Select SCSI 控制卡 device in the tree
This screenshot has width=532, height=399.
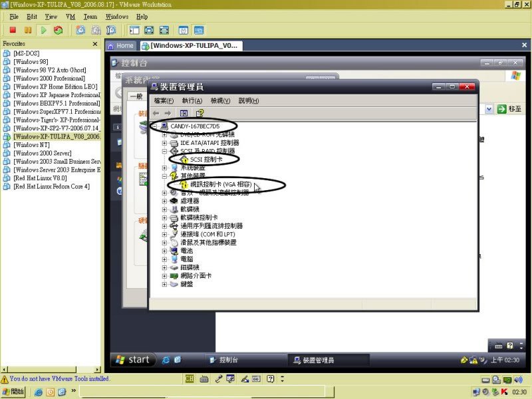206,160
